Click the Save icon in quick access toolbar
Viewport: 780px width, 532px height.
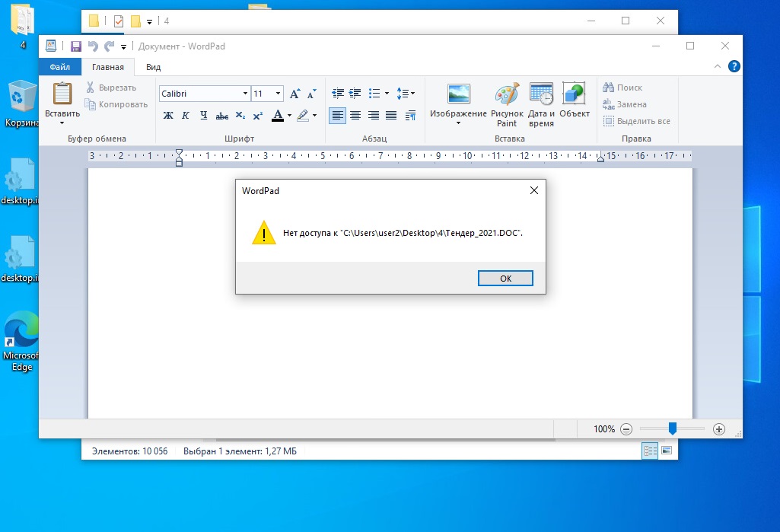tap(76, 46)
